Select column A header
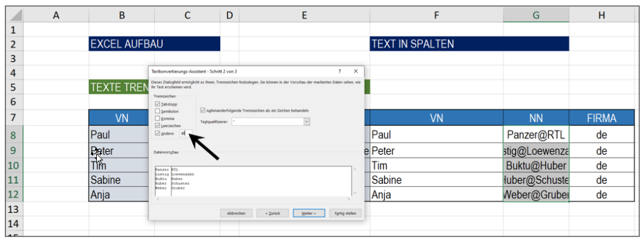Screen dimensions: 644x243 56,15
